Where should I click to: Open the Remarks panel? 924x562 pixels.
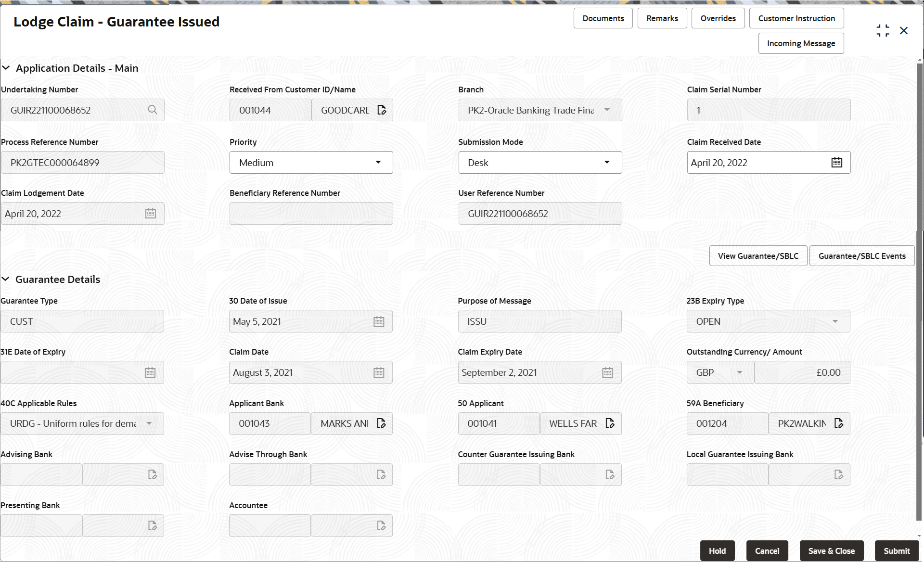click(662, 18)
